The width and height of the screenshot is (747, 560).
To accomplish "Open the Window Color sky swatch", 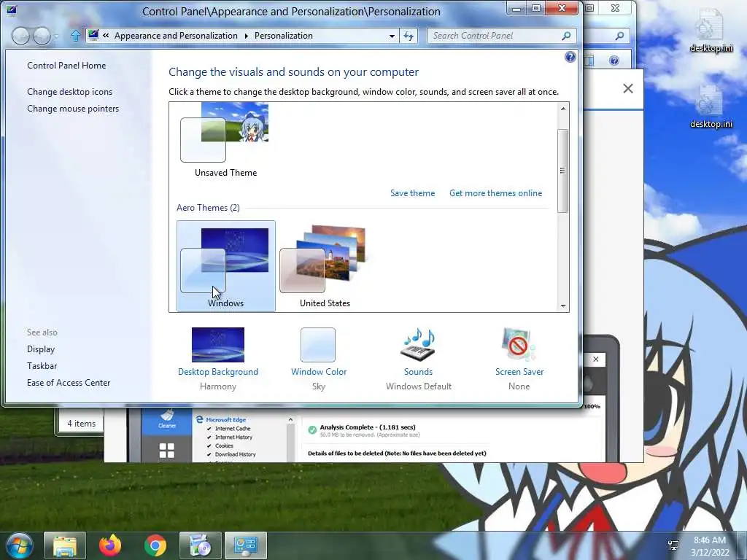I will click(x=318, y=345).
